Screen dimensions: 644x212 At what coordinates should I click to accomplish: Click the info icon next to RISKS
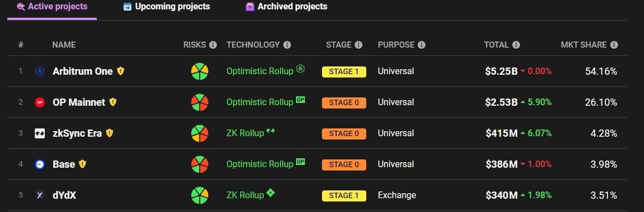pos(213,45)
